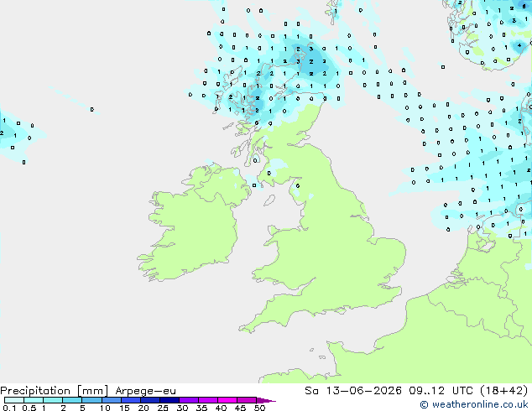
Task: Click the 0.1–0.5 mm legend color swatch
Action: [14, 400]
